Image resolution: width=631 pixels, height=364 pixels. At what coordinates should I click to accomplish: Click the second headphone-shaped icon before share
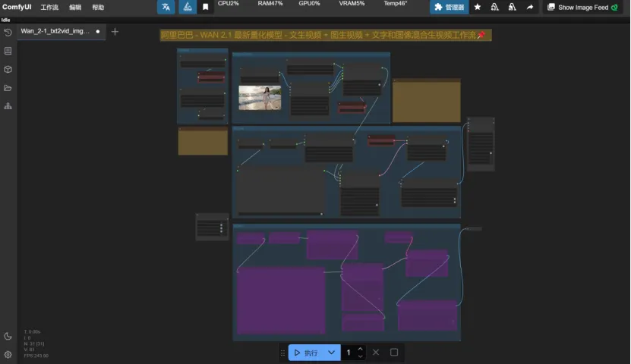tap(512, 7)
